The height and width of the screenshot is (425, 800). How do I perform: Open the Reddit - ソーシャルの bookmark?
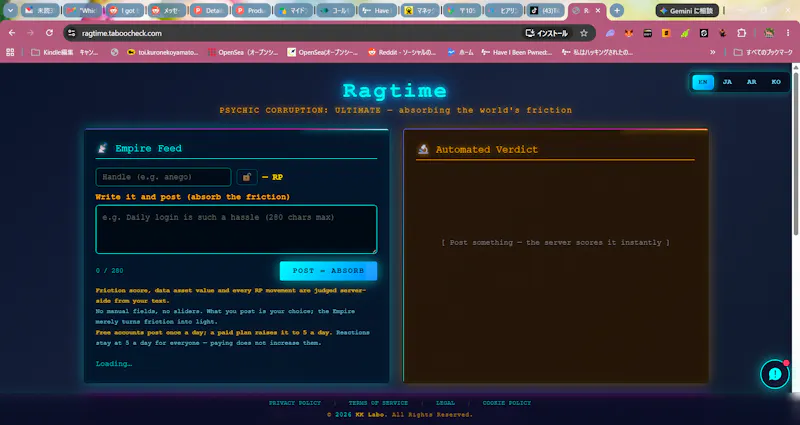tap(402, 52)
